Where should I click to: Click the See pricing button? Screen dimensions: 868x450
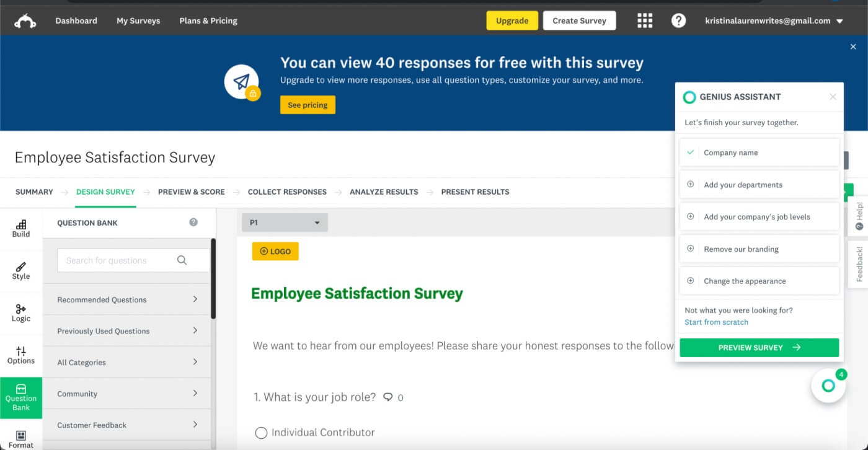coord(308,105)
